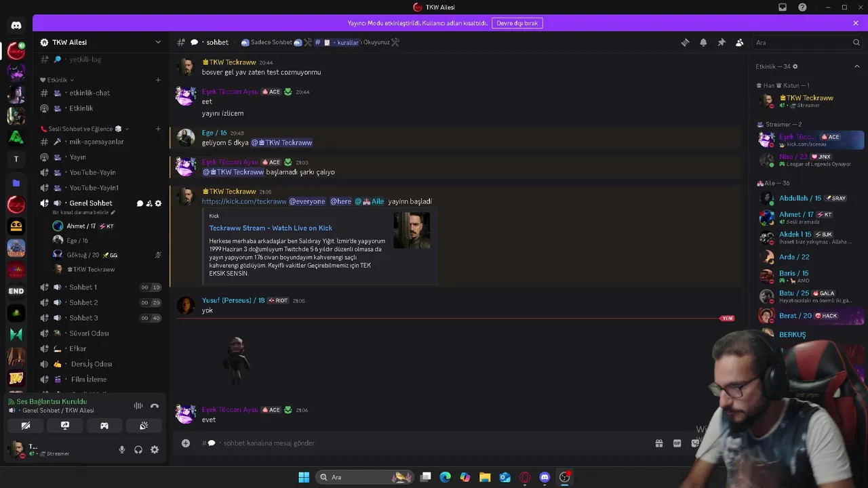Open the attachment plus button in message box

click(x=186, y=443)
